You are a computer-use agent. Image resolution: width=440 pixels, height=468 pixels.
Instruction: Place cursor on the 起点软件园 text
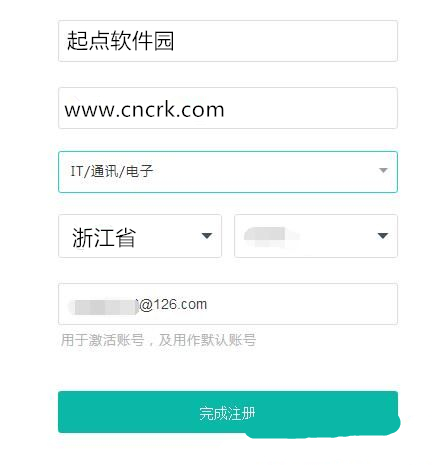(120, 41)
